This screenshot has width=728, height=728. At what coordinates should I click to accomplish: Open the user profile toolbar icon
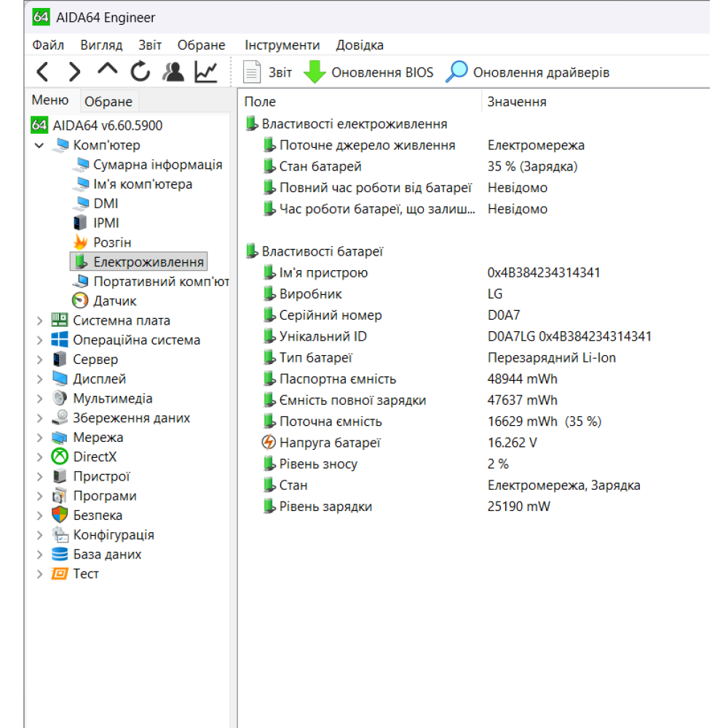pos(173,71)
